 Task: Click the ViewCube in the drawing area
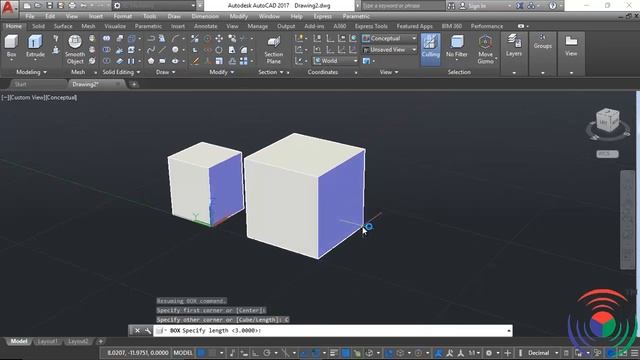tap(607, 120)
